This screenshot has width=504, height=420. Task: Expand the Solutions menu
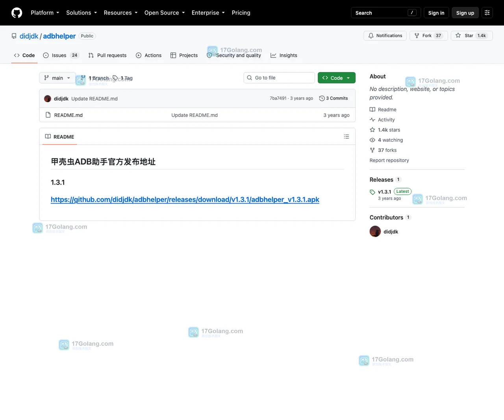pyautogui.click(x=82, y=13)
